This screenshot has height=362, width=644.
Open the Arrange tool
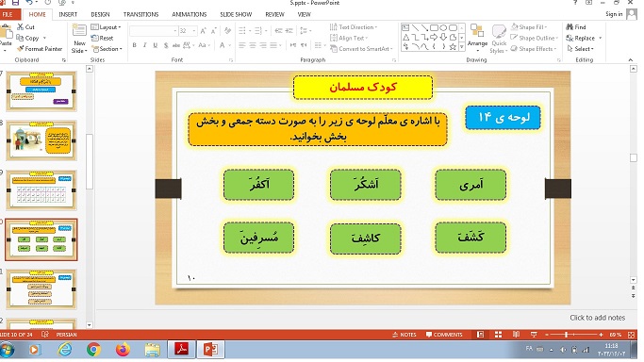pyautogui.click(x=477, y=37)
